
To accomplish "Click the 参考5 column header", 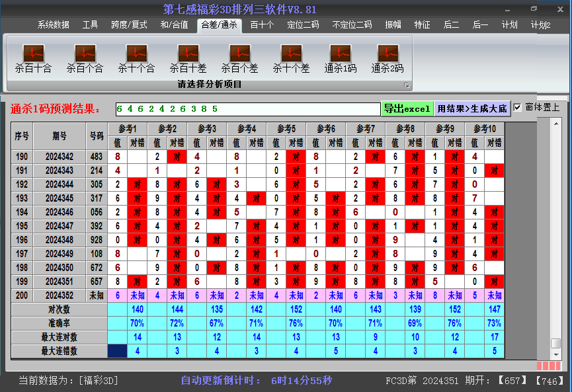I will click(x=286, y=129).
